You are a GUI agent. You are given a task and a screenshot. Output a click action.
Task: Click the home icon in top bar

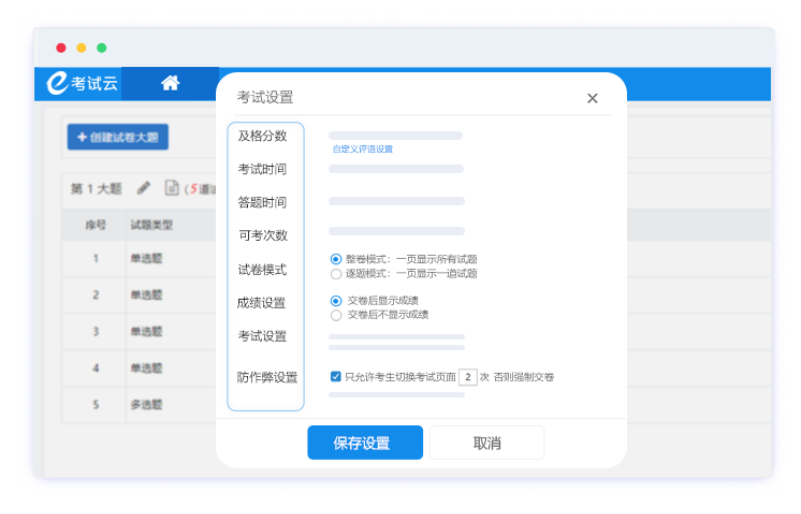170,84
